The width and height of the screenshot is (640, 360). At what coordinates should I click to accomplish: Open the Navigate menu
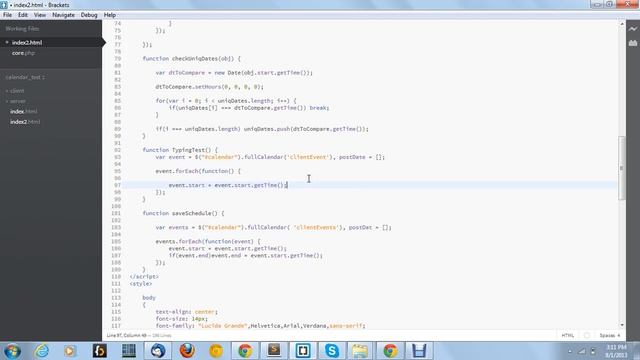pos(63,15)
